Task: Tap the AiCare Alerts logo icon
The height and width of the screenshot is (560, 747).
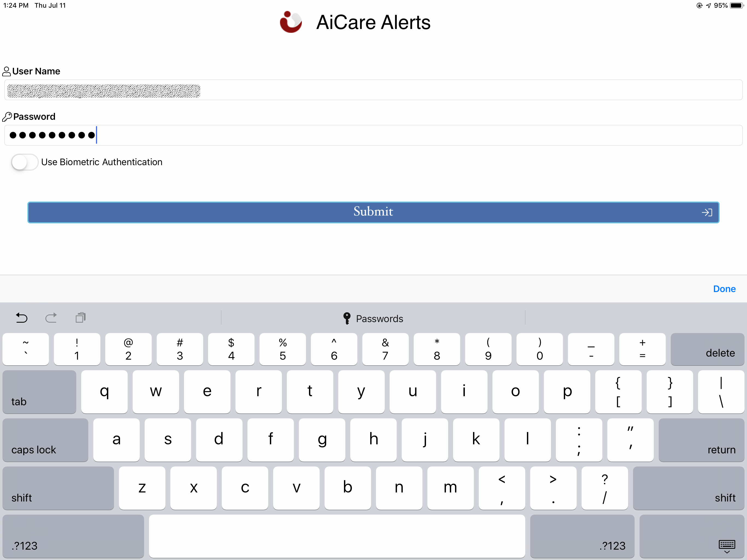Action: tap(291, 22)
